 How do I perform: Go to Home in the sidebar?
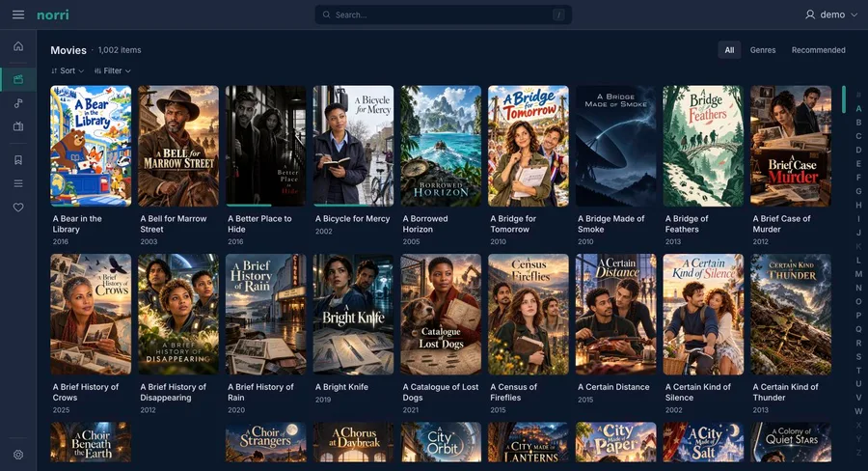pos(18,46)
